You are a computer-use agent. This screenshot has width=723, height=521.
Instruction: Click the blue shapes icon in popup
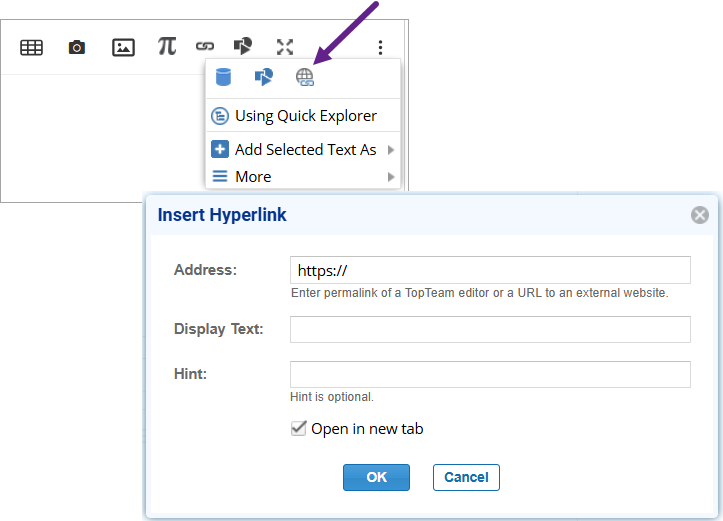coord(264,77)
